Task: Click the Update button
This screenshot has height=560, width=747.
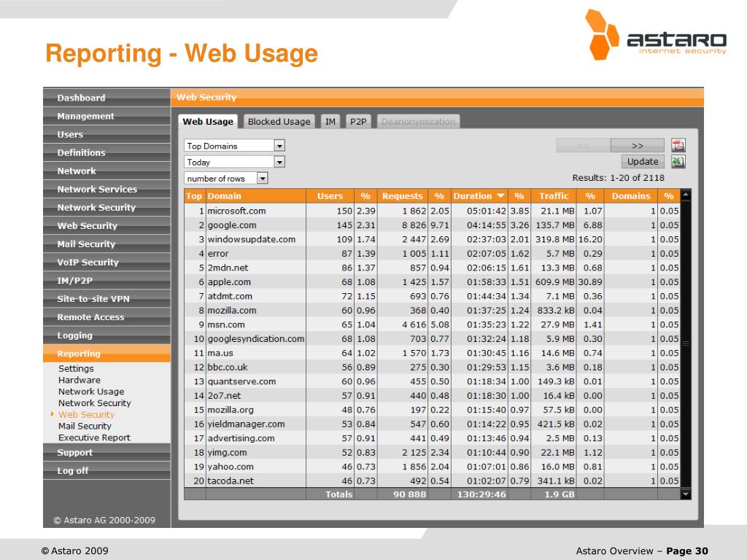Action: 642,161
